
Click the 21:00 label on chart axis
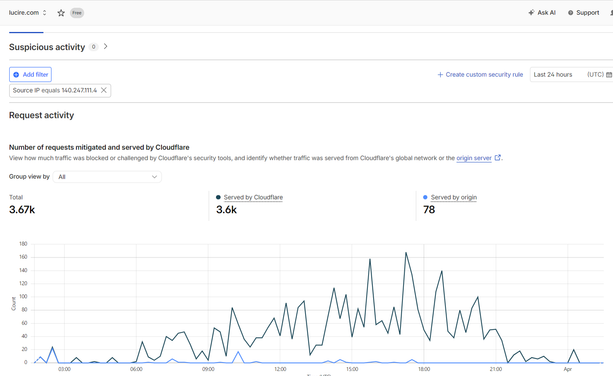(x=496, y=369)
